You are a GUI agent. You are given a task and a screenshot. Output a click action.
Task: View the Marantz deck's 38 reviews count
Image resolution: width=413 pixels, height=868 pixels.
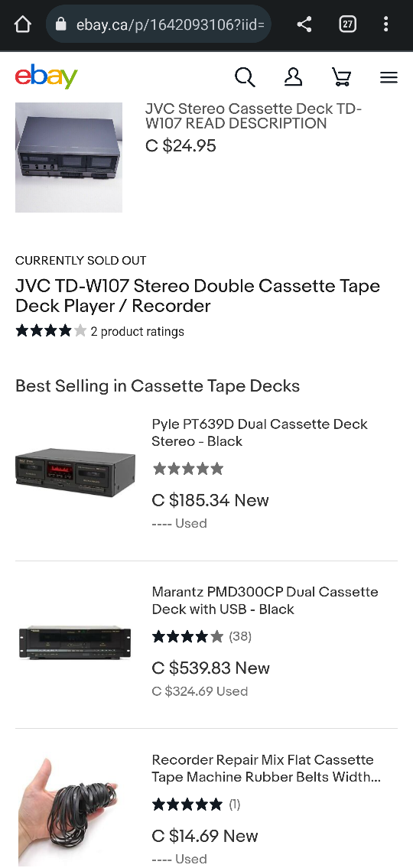(x=240, y=636)
